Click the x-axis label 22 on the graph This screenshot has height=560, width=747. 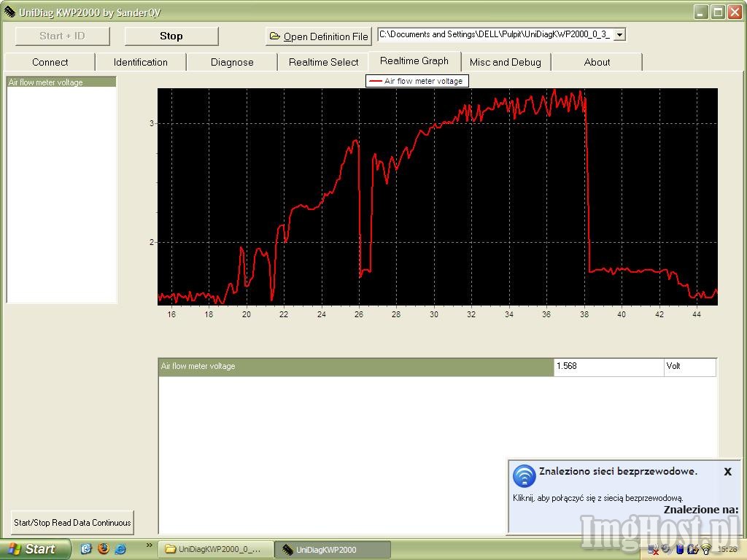point(284,314)
